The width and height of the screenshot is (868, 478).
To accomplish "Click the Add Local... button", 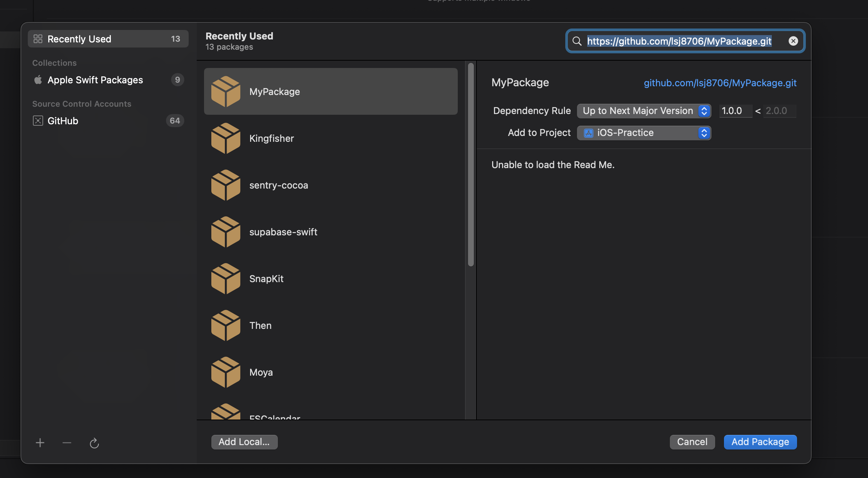I will (244, 442).
